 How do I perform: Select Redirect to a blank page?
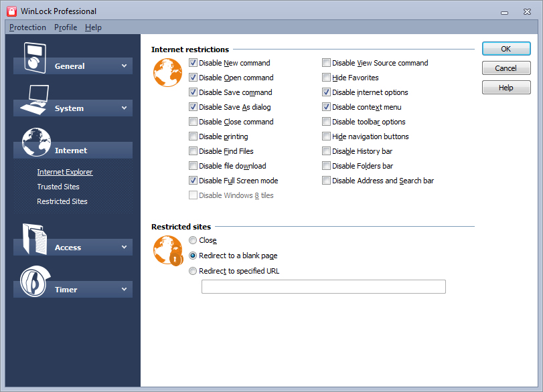pos(193,256)
